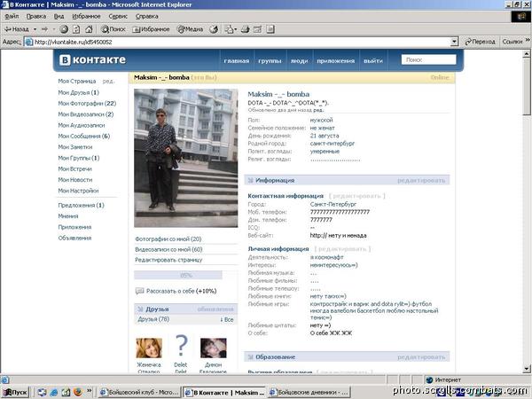Click Все link in friends block

click(227, 319)
